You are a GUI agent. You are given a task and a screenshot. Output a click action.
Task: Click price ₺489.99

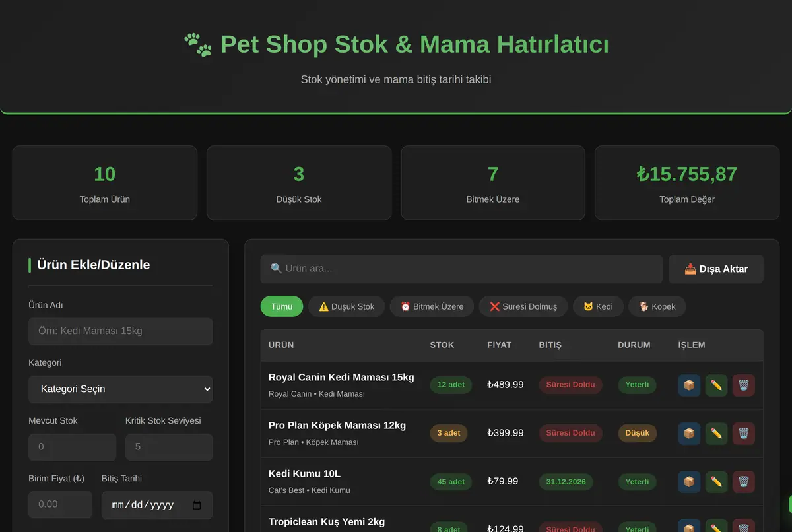point(506,385)
